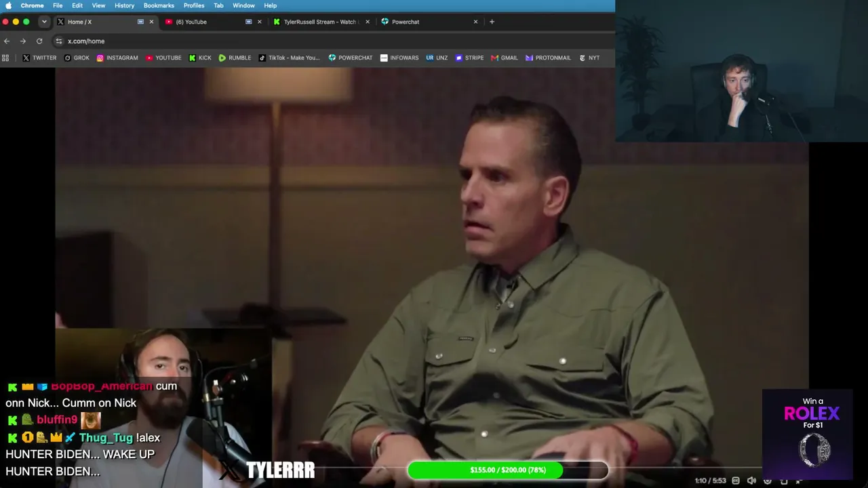Open the Profiles menu
The width and height of the screenshot is (868, 488).
[194, 5]
